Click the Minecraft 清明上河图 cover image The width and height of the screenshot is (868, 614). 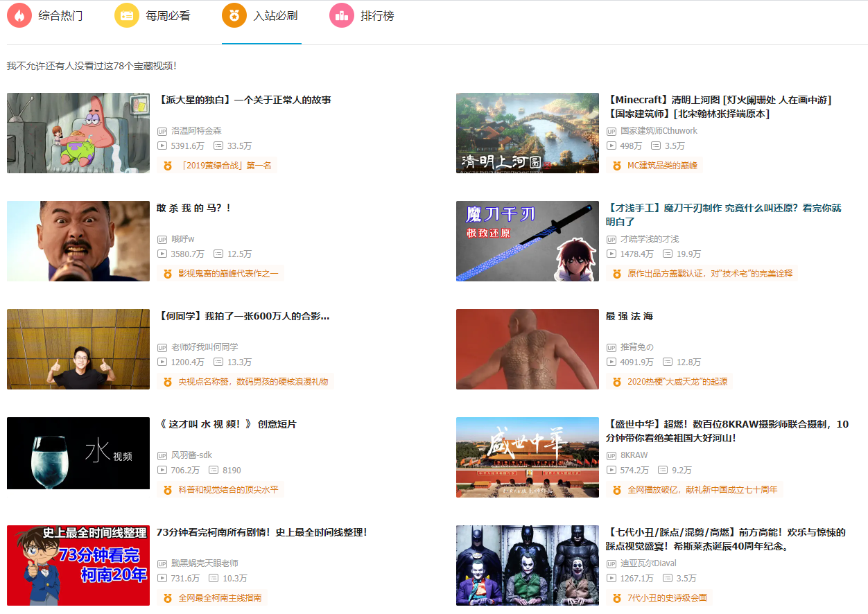point(527,133)
